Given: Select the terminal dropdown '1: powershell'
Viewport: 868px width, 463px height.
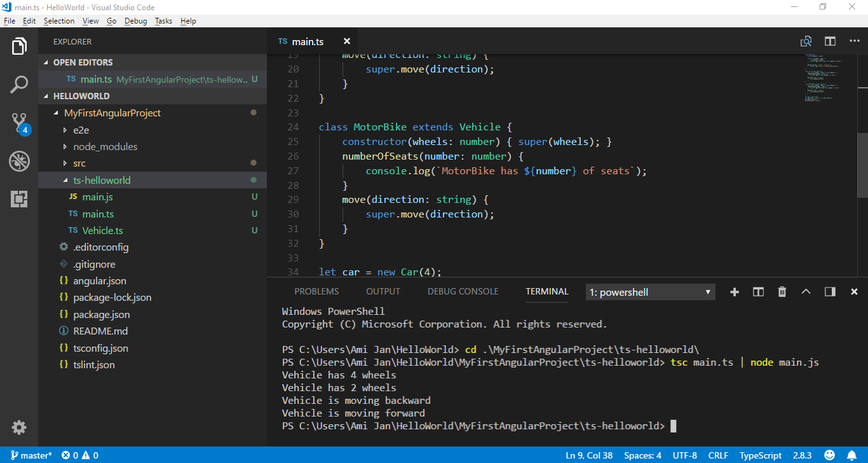Looking at the screenshot, I should (x=651, y=293).
